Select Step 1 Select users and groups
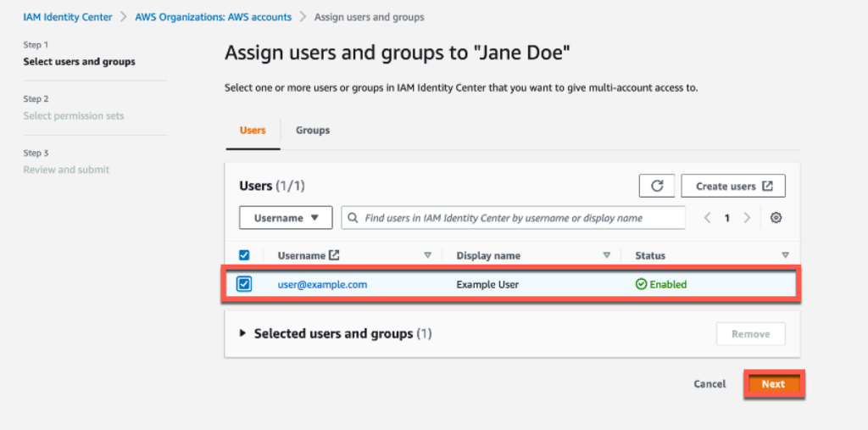 pyautogui.click(x=79, y=62)
